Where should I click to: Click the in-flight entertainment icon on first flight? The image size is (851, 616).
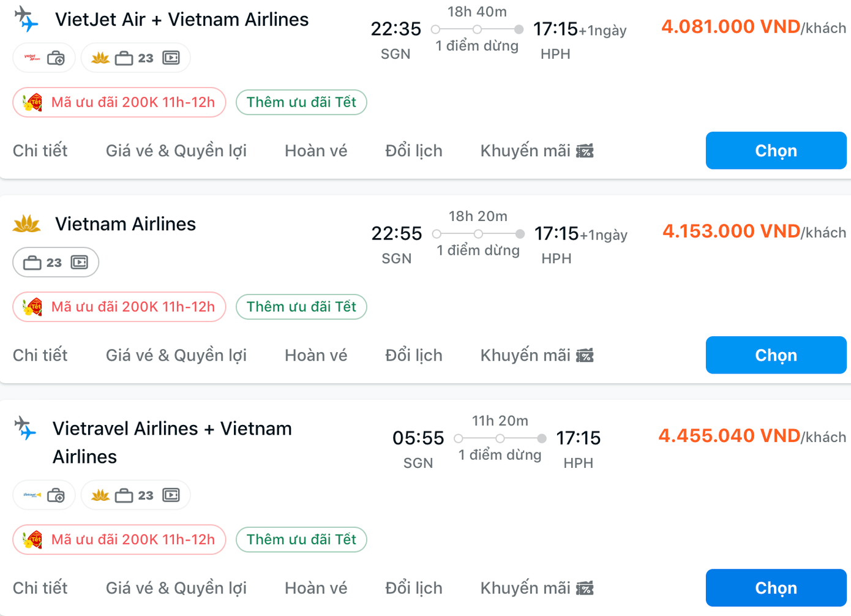click(171, 58)
